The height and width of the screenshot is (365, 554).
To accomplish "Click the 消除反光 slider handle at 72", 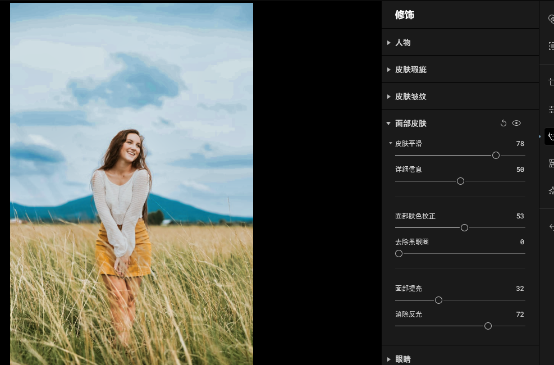I will pyautogui.click(x=488, y=326).
